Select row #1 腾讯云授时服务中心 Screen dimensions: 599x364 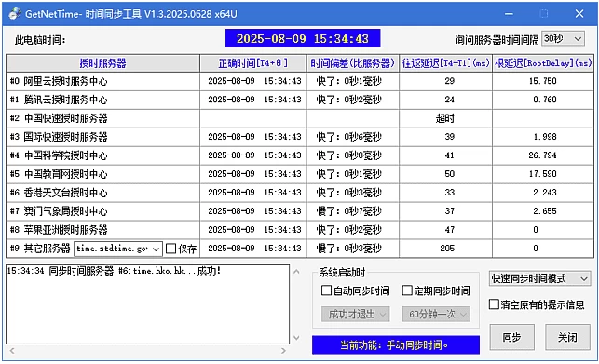(300, 100)
